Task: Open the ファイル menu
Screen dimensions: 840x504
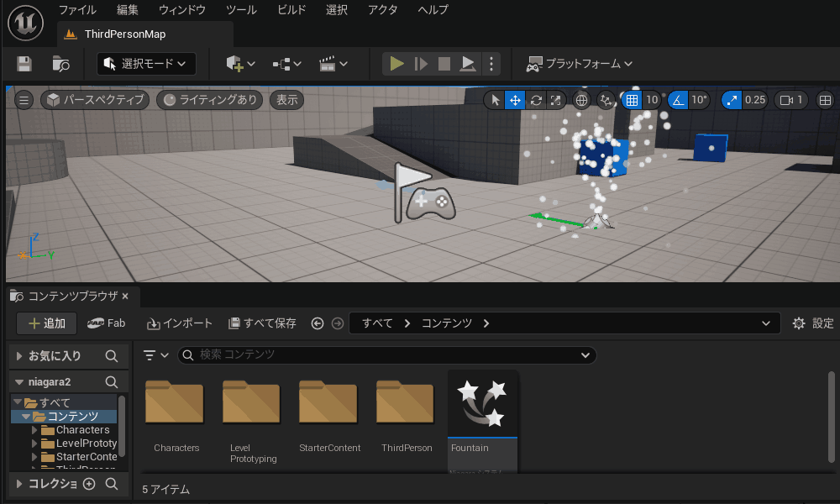Action: coord(76,10)
